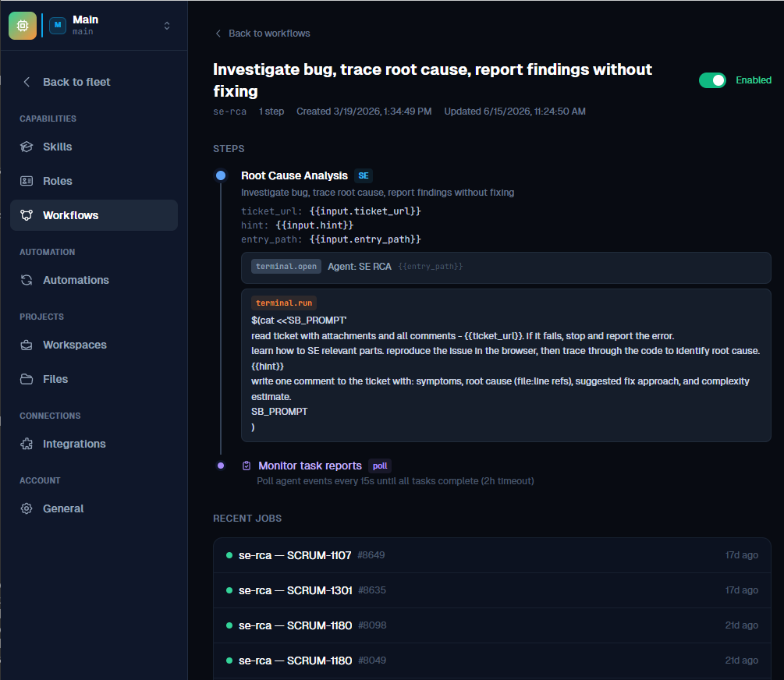784x680 pixels.
Task: Click the blue Root Cause Analysis step marker
Action: coord(221,175)
